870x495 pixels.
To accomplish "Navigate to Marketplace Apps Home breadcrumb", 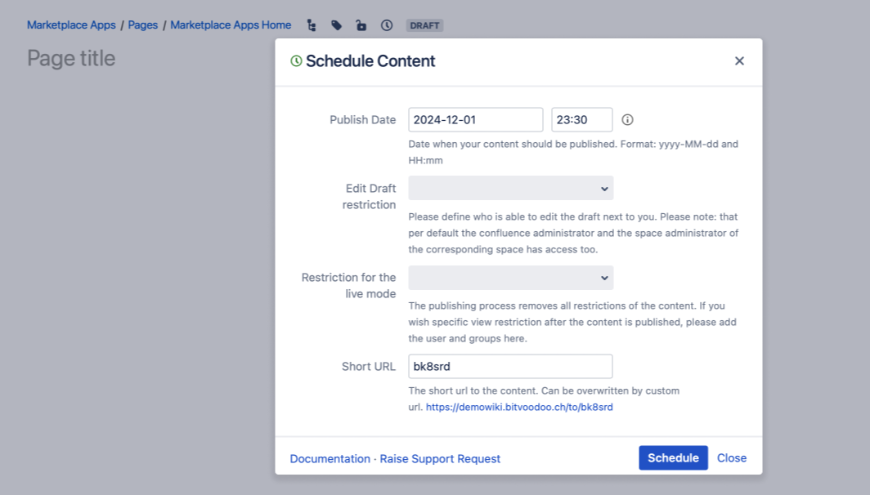I will tap(231, 25).
